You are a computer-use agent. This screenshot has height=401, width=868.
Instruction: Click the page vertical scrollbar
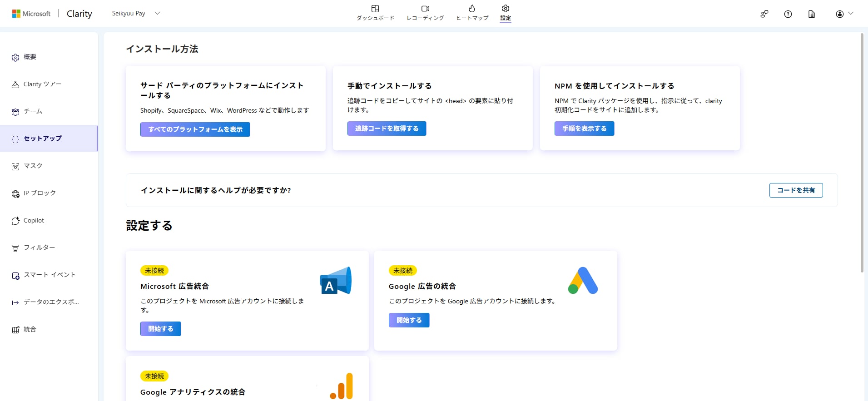(862, 152)
